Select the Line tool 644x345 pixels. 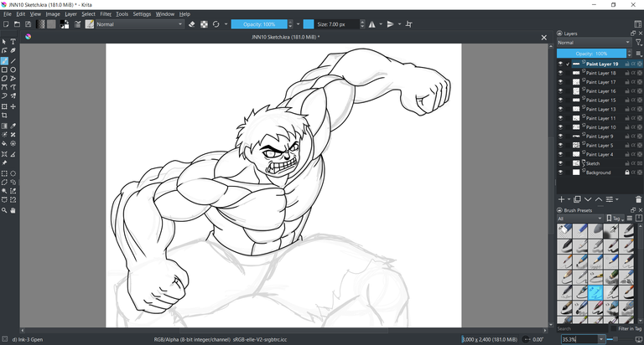[13, 61]
